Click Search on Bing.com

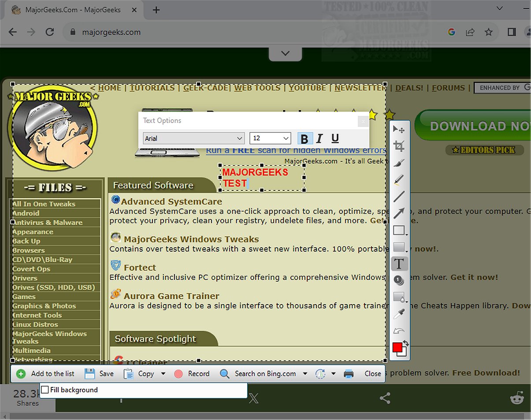[258, 374]
